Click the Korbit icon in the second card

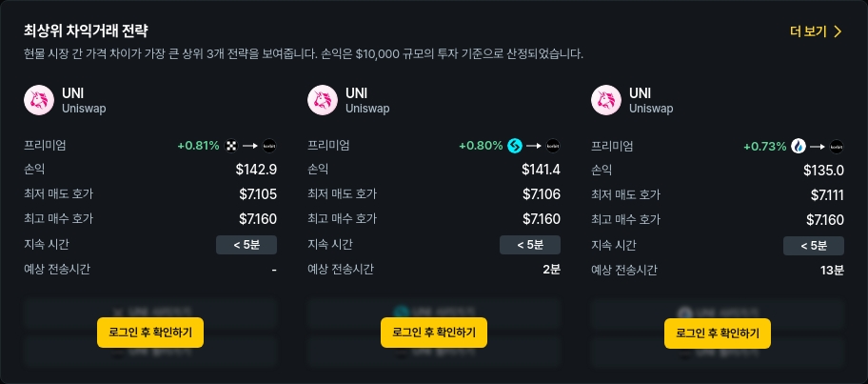553,147
